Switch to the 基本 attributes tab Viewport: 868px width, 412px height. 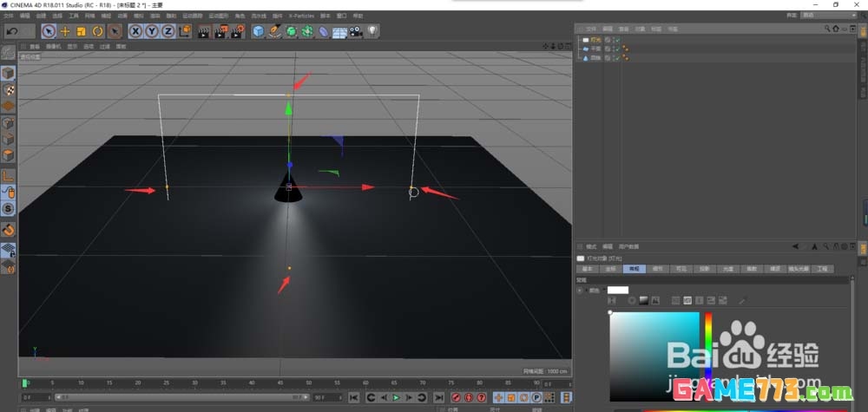click(588, 269)
